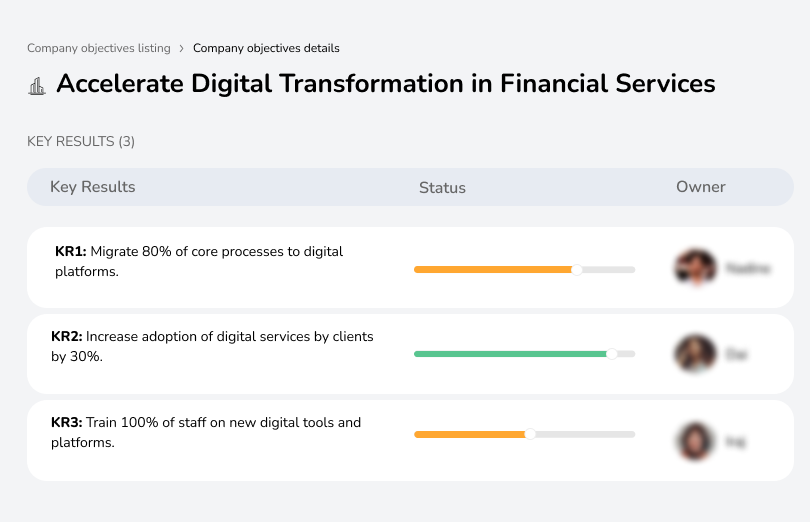
Task: Open KR1 Migrate 80% of core processes
Action: 199,262
